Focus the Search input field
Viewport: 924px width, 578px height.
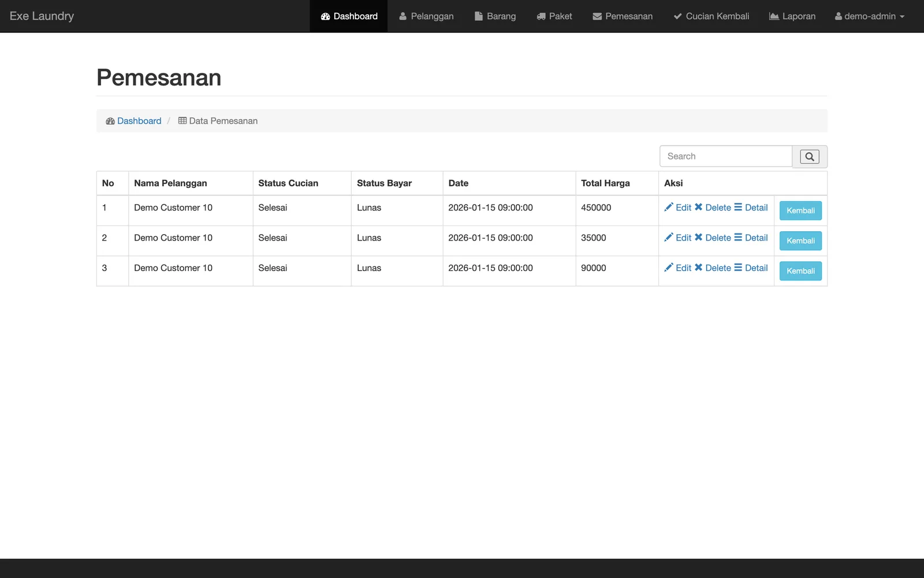pos(726,156)
